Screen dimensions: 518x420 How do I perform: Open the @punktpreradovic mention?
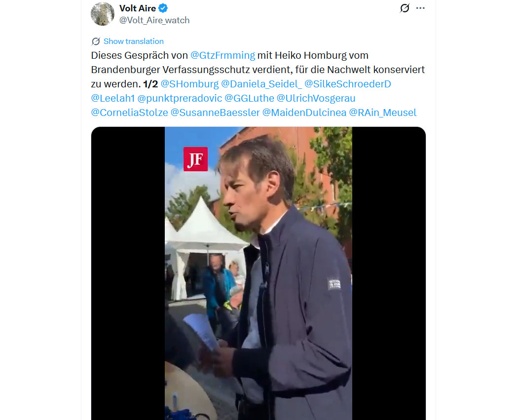pyautogui.click(x=180, y=98)
